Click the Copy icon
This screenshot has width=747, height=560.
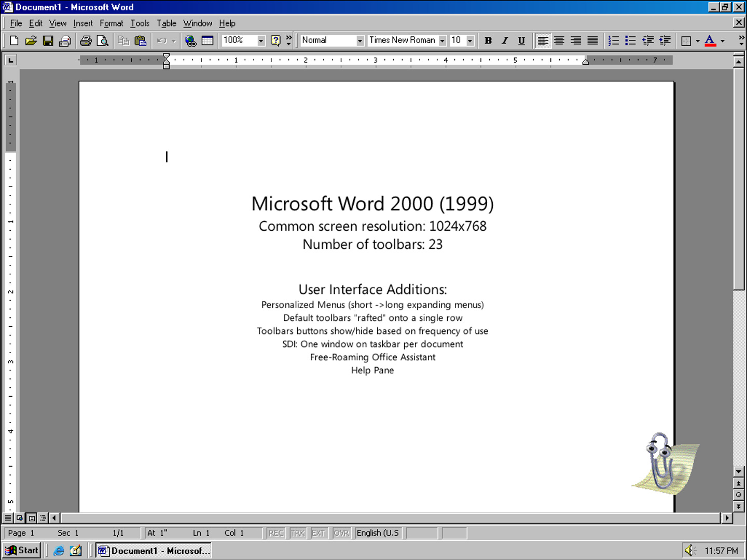(x=123, y=40)
